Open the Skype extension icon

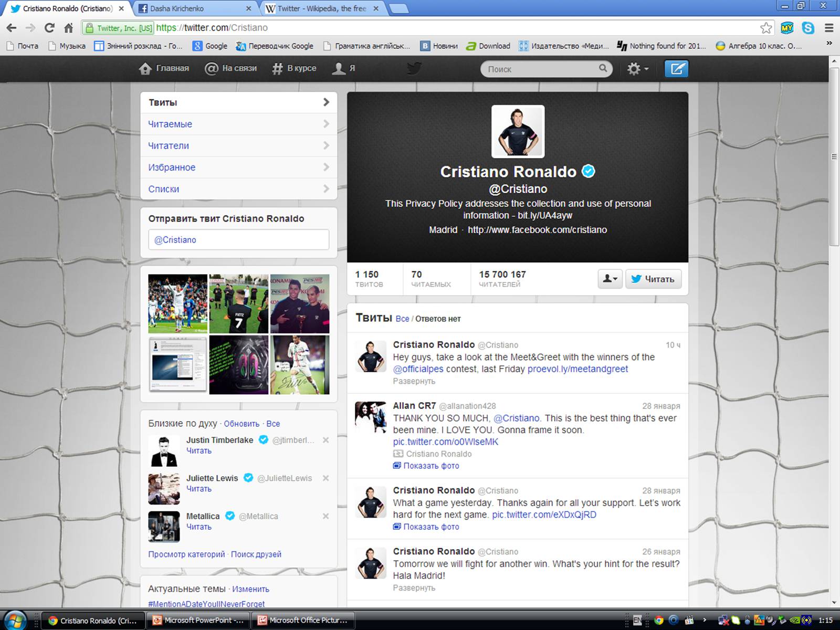click(808, 28)
